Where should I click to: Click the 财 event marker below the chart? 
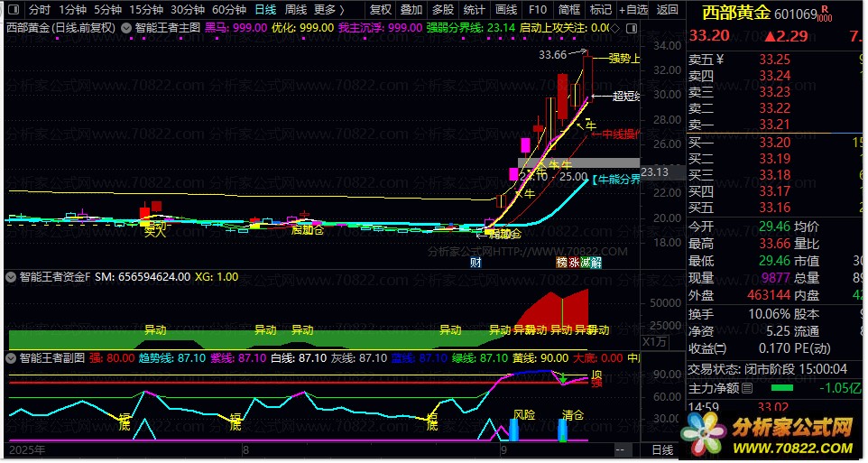point(476,263)
